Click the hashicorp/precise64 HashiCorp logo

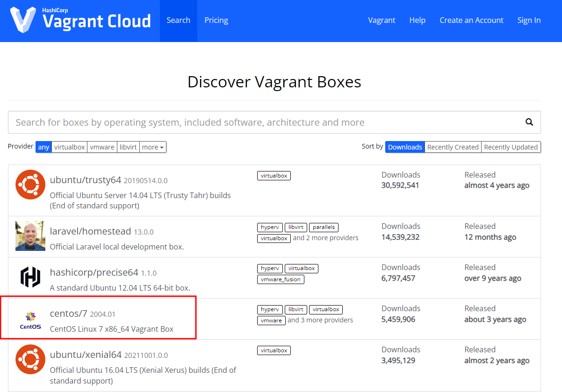click(30, 277)
